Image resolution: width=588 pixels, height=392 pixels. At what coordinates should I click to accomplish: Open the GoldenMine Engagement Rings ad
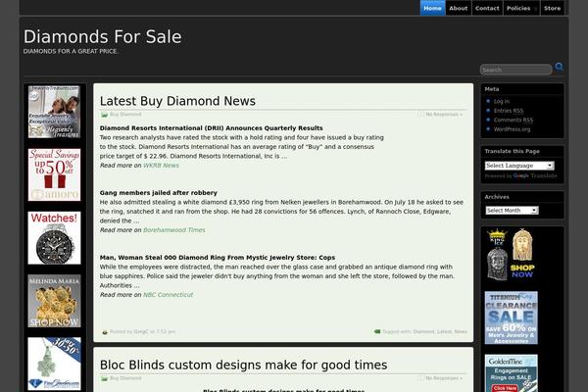[512, 373]
